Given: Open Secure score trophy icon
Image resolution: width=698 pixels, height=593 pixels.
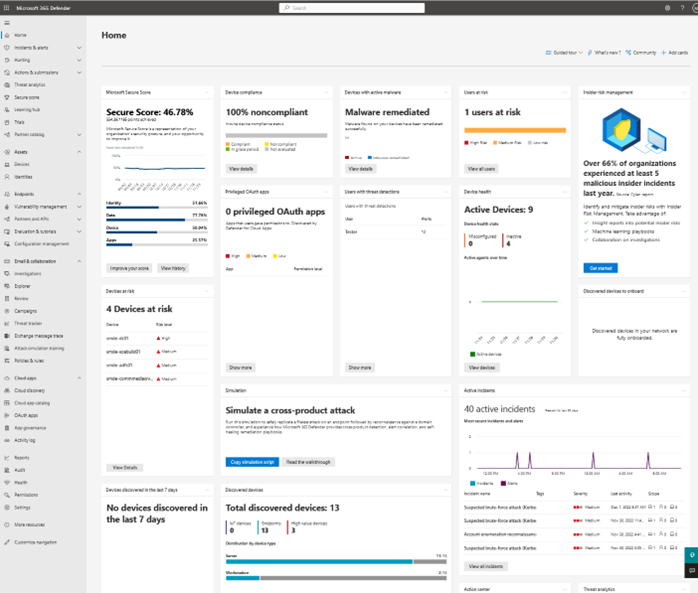Looking at the screenshot, I should coord(7,97).
